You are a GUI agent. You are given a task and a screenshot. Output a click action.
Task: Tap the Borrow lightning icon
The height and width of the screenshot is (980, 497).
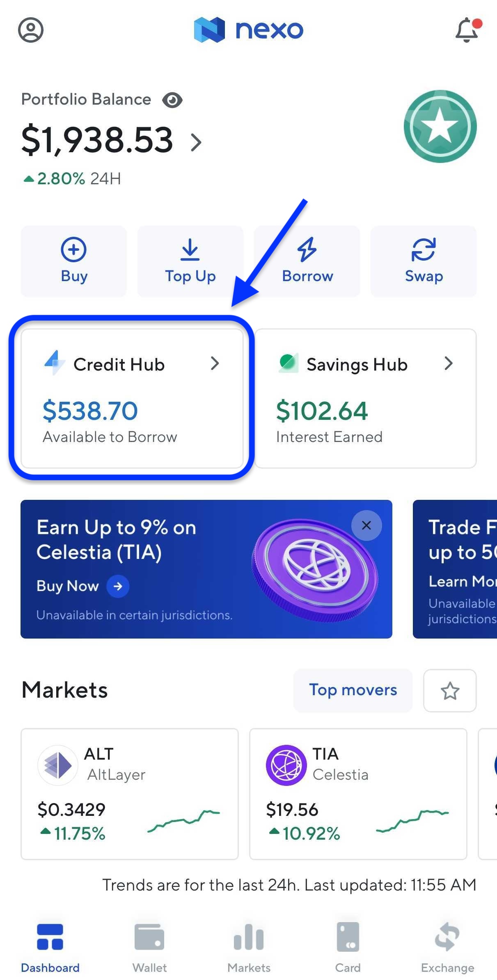pyautogui.click(x=307, y=249)
